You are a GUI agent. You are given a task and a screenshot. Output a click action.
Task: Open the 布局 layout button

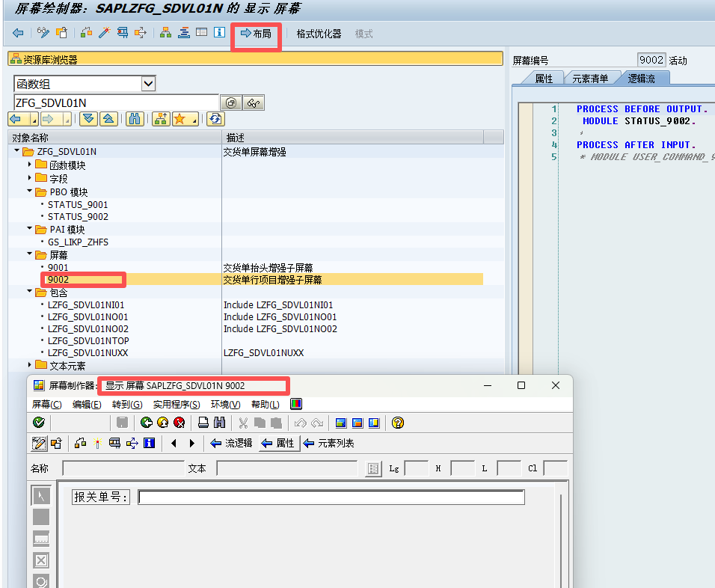256,34
